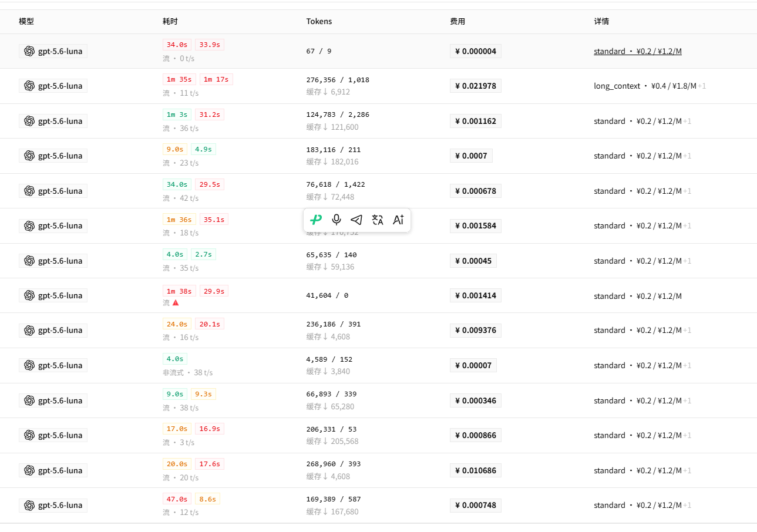757x532 pixels.
Task: Click the +1 badge in the long_context row
Action: click(702, 86)
